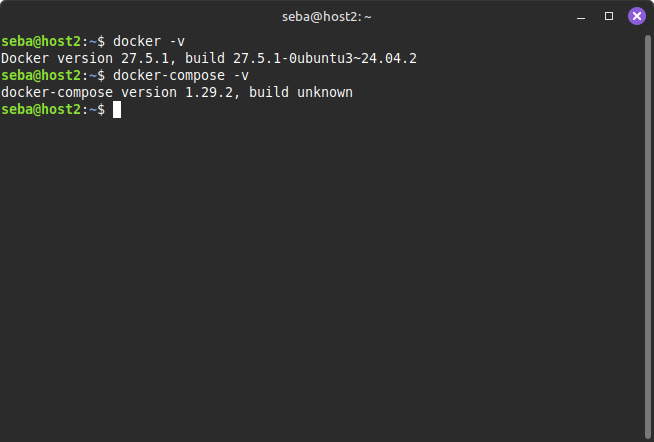The height and width of the screenshot is (442, 654).
Task: Click the empty terminal area below the prompt
Action: [x=327, y=280]
